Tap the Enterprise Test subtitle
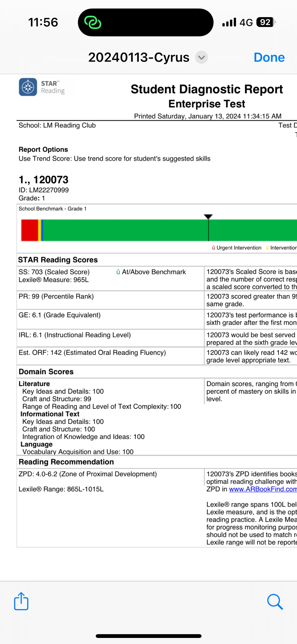Viewport: 297px width, 644px height. 207,104
